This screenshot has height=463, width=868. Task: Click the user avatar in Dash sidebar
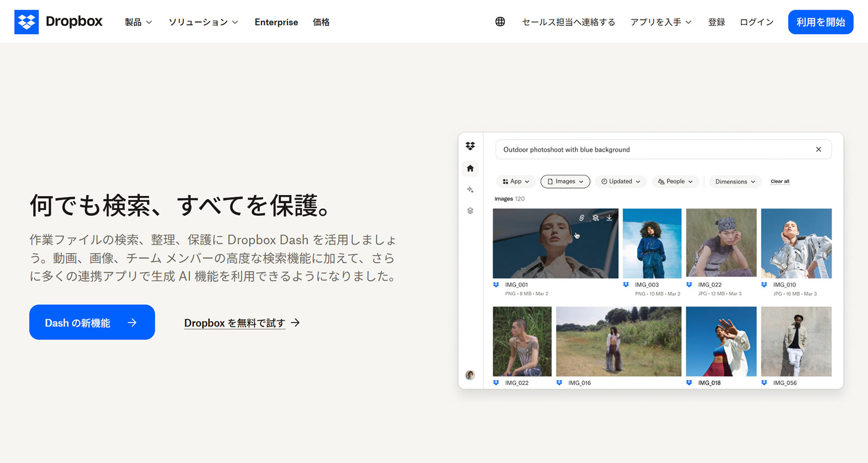470,375
